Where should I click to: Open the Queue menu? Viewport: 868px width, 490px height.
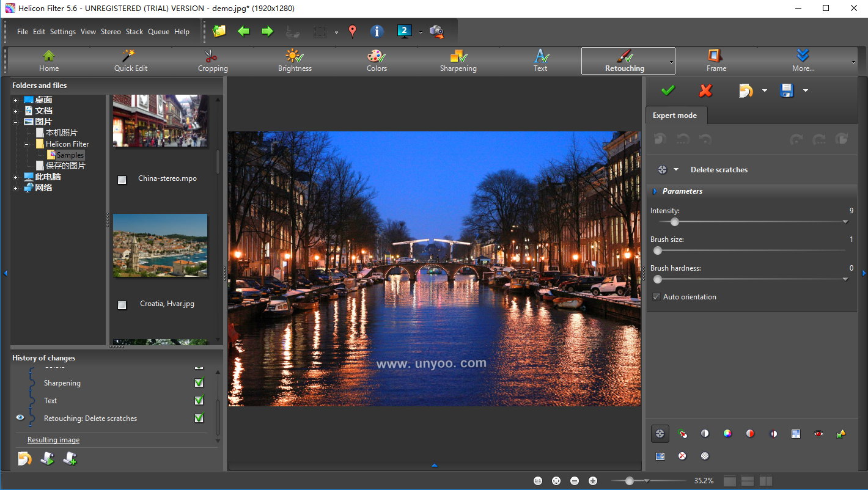click(158, 32)
